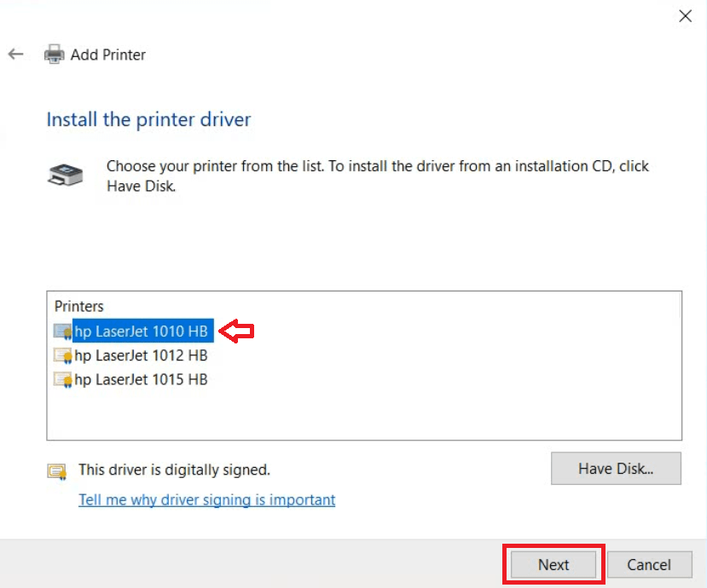Click the digitally signed certificate icon
This screenshot has height=588, width=707.
tap(57, 470)
